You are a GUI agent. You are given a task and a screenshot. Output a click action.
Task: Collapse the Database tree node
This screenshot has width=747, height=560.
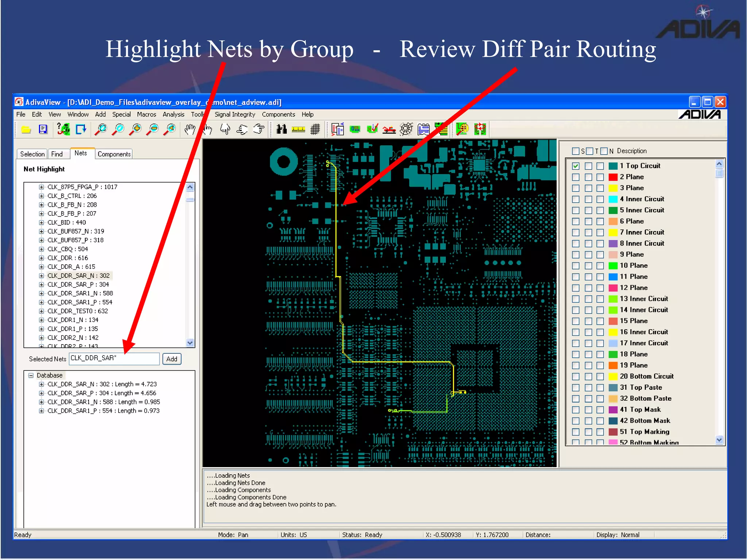[31, 375]
